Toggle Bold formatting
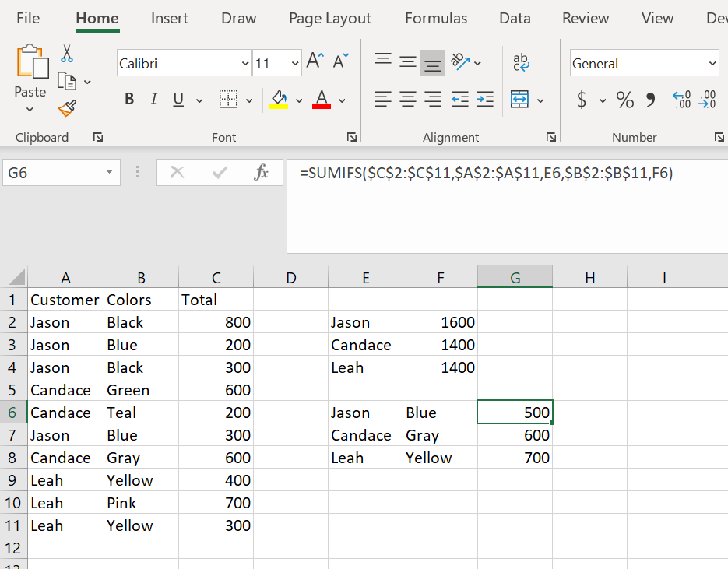728x569 pixels. 129,100
